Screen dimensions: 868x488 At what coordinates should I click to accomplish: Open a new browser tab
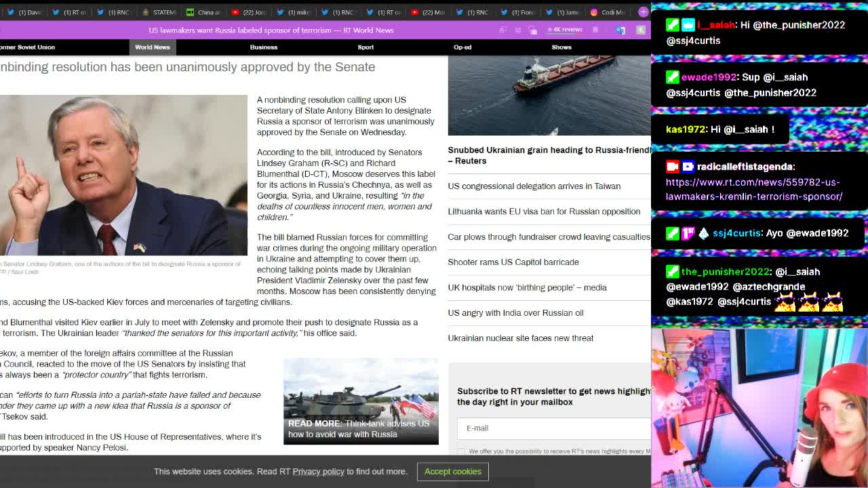pyautogui.click(x=643, y=12)
